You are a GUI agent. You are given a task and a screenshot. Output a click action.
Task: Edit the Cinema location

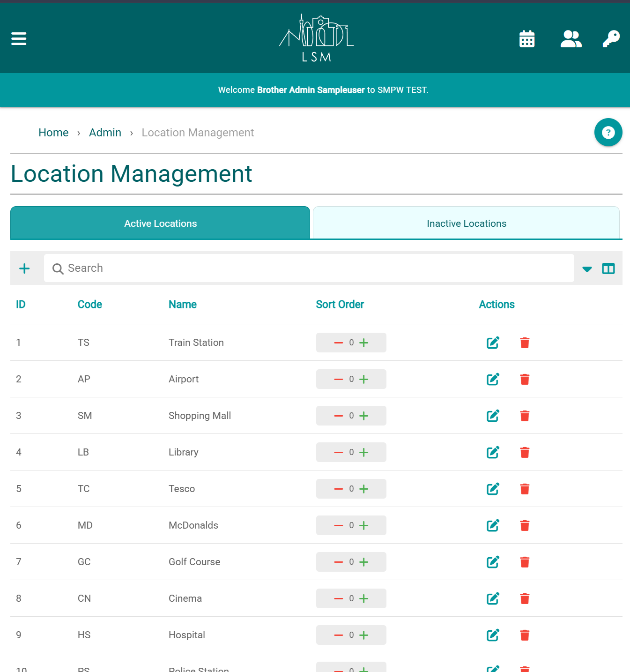(x=493, y=598)
